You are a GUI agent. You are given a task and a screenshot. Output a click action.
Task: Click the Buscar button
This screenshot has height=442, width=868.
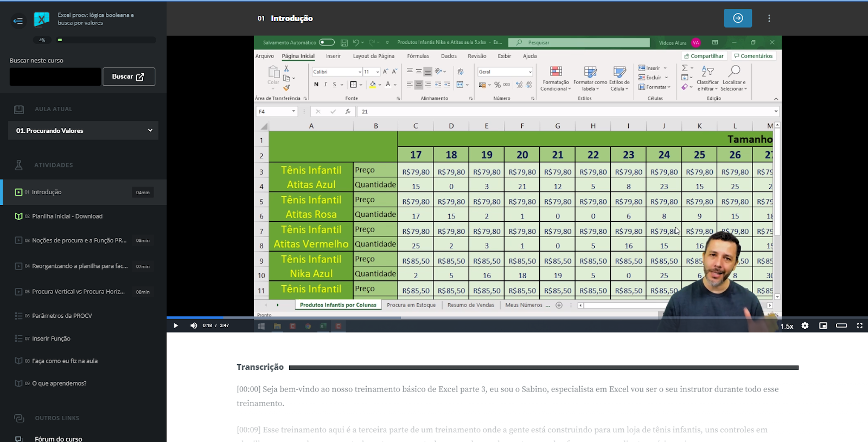(x=129, y=76)
